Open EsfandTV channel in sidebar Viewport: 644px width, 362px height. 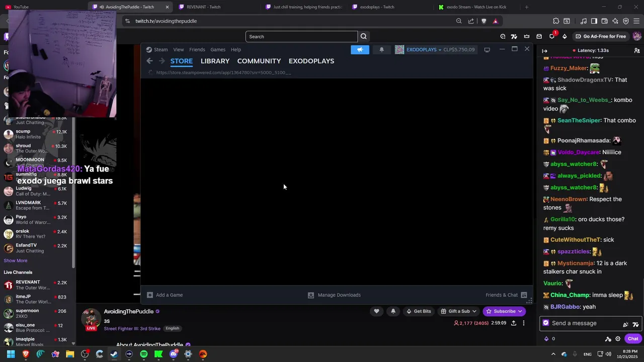point(37,248)
